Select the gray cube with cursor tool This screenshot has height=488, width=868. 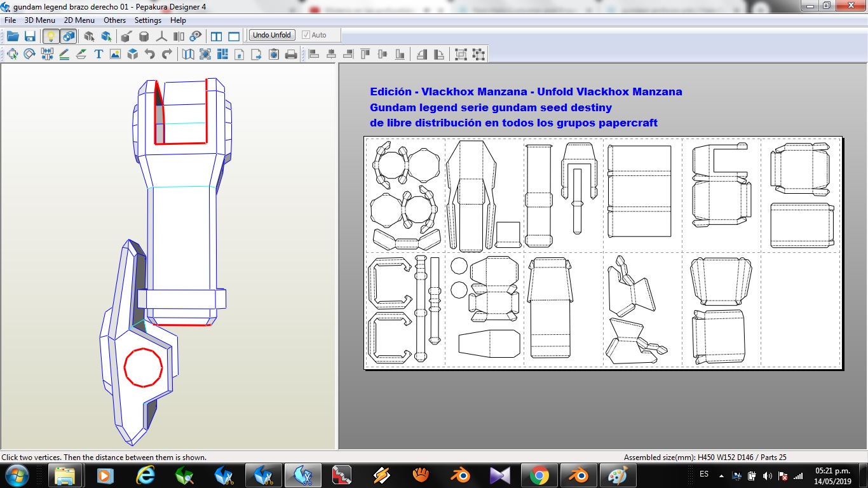(x=89, y=36)
